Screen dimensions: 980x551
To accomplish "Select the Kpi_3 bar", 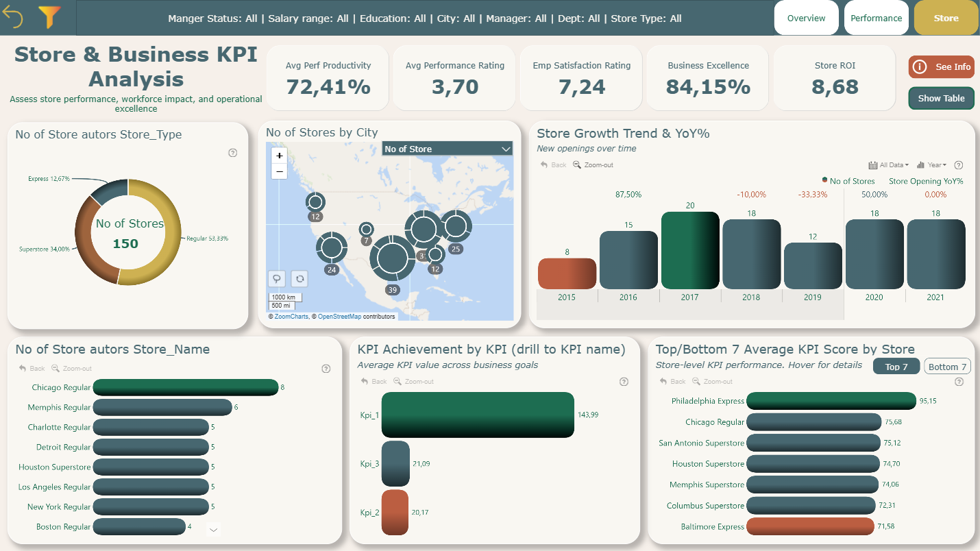I will (x=395, y=464).
